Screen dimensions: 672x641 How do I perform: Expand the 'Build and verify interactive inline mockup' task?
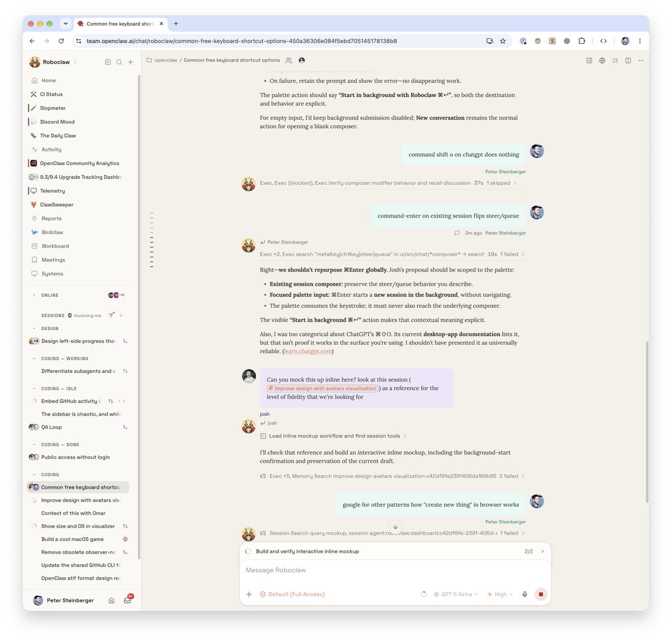click(542, 551)
